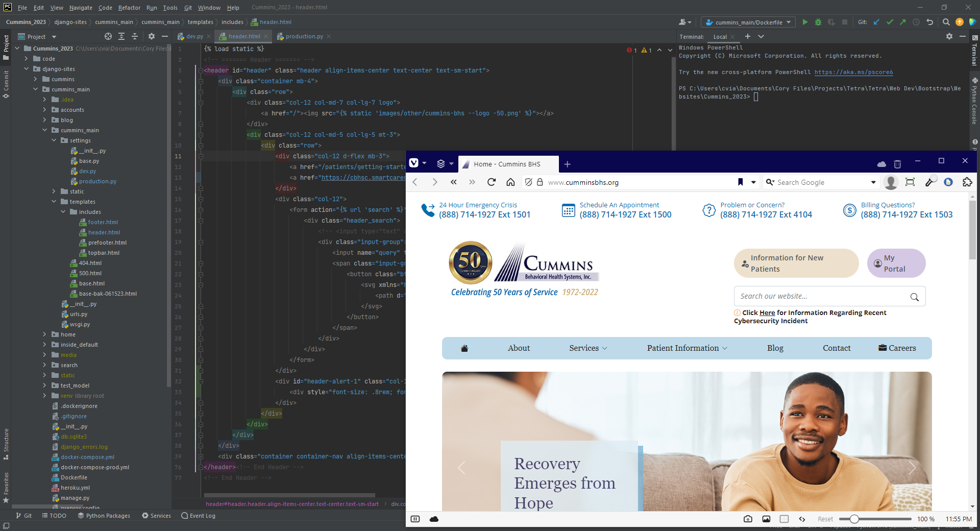The image size is (980, 531).
Task: Expand the Services menu on the website
Action: coord(588,348)
